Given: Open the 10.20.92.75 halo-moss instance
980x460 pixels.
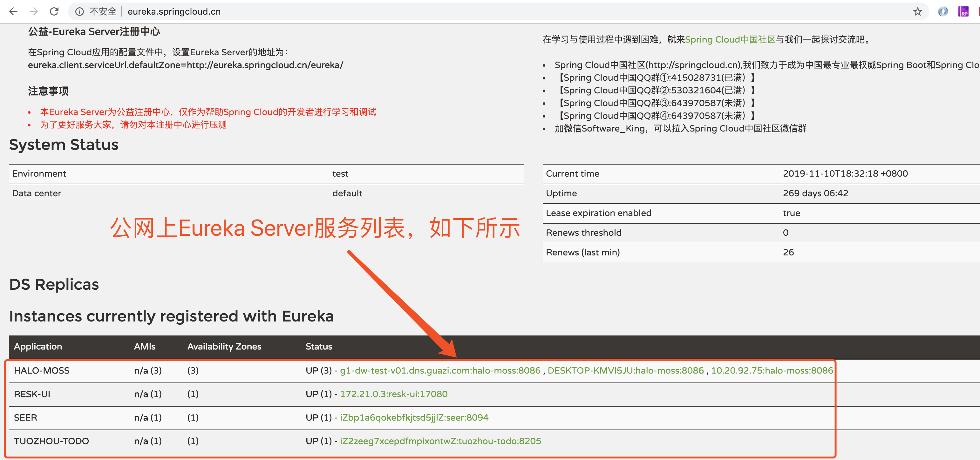Looking at the screenshot, I should coord(772,371).
